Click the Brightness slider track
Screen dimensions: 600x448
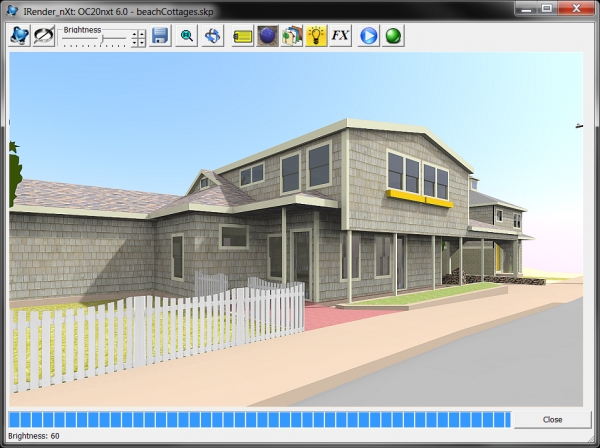[x=95, y=39]
